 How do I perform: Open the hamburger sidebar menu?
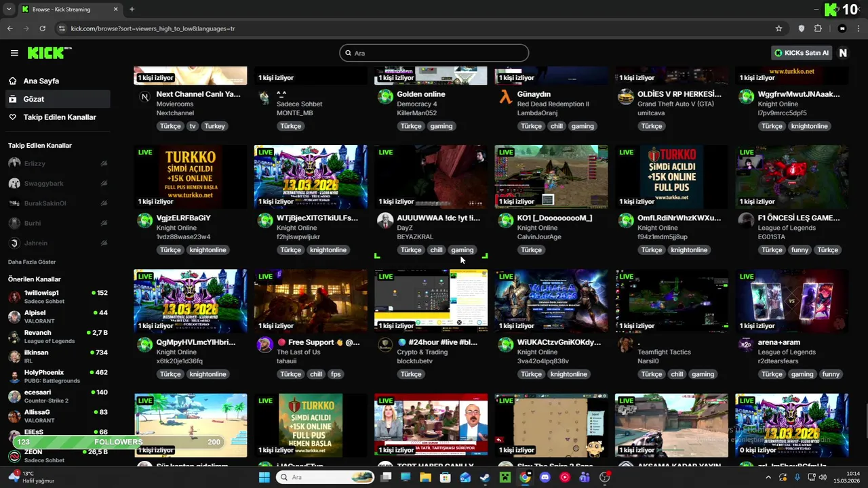[x=14, y=53]
